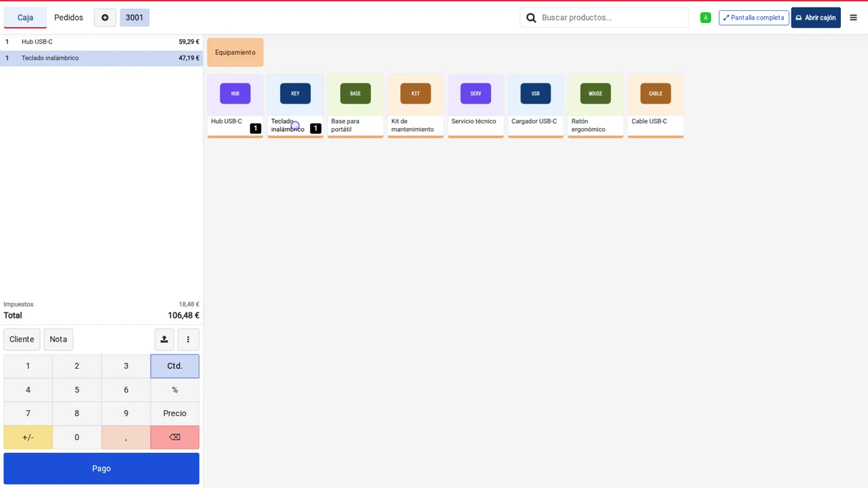The width and height of the screenshot is (868, 488).
Task: Click Abrir cajón button
Action: click(x=816, y=18)
